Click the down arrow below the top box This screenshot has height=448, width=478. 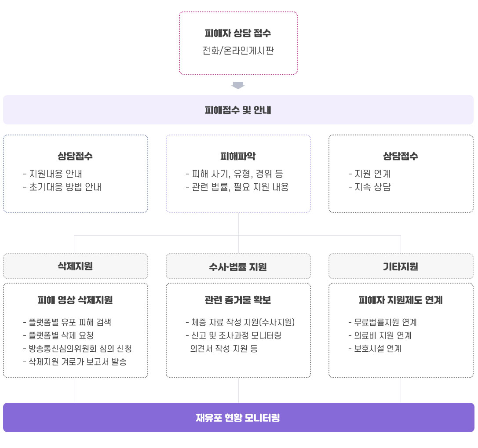pyautogui.click(x=238, y=85)
